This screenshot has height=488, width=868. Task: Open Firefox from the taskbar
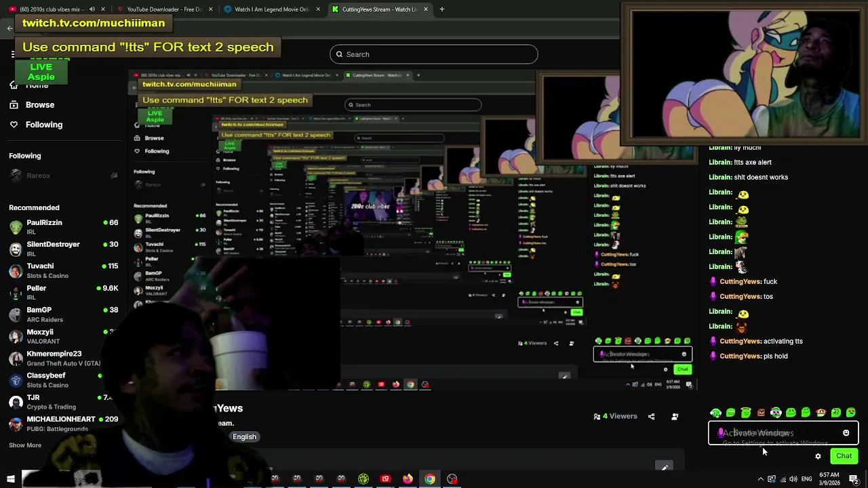pyautogui.click(x=408, y=479)
